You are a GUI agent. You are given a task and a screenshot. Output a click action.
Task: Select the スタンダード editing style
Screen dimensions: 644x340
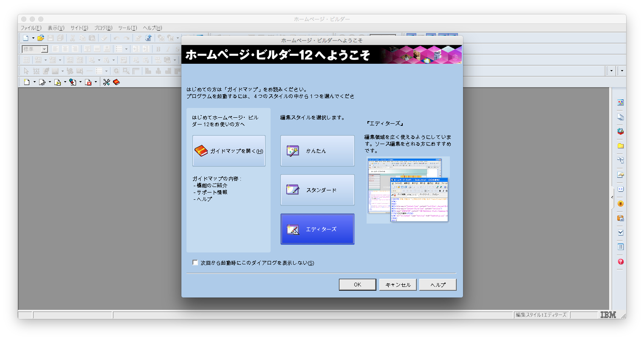tap(317, 190)
